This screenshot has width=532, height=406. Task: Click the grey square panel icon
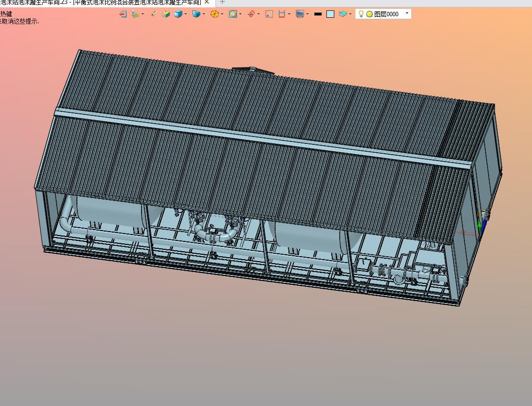click(x=269, y=14)
